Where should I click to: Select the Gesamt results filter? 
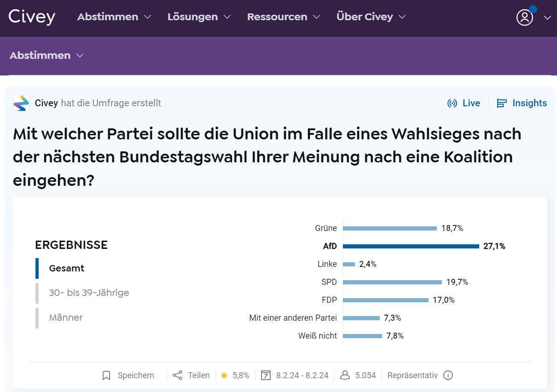[x=67, y=268]
